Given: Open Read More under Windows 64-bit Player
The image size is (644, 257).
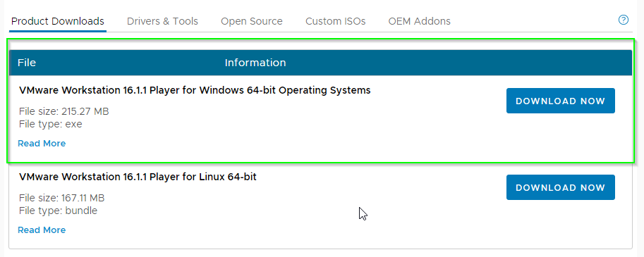Looking at the screenshot, I should pos(42,144).
